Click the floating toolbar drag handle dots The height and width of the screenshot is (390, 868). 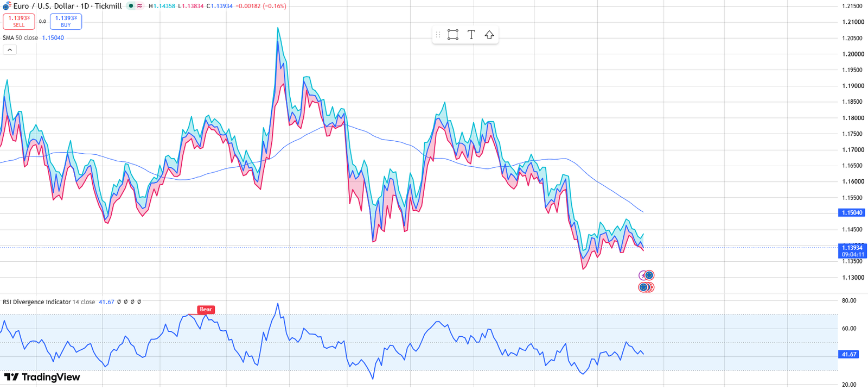pos(438,35)
